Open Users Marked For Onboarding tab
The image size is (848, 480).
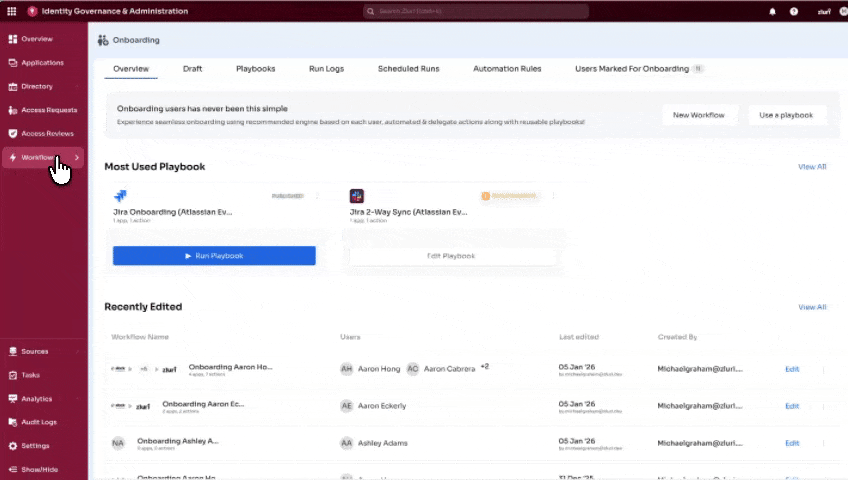click(x=638, y=69)
